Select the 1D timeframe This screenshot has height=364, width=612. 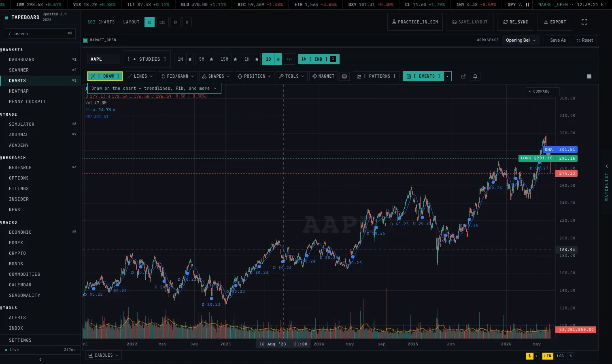(x=268, y=59)
